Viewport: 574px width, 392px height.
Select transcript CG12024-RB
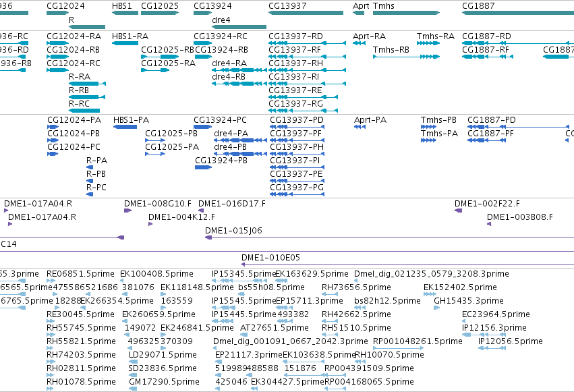[x=57, y=57]
